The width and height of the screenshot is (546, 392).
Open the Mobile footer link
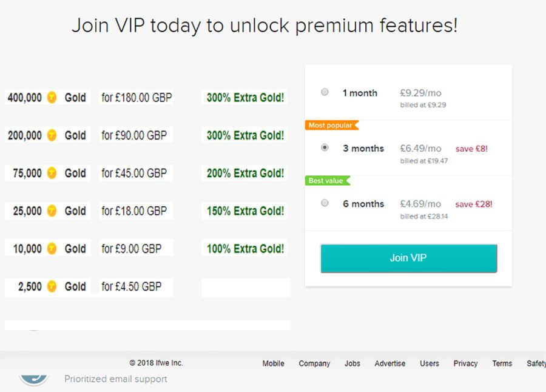click(x=273, y=363)
